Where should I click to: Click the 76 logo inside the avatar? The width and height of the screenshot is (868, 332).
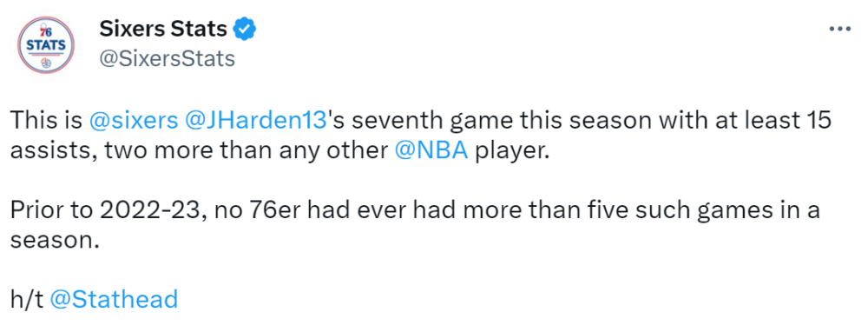point(46,32)
